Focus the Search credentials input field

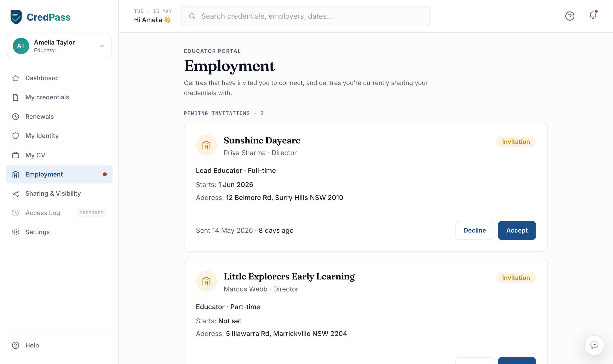(x=306, y=16)
